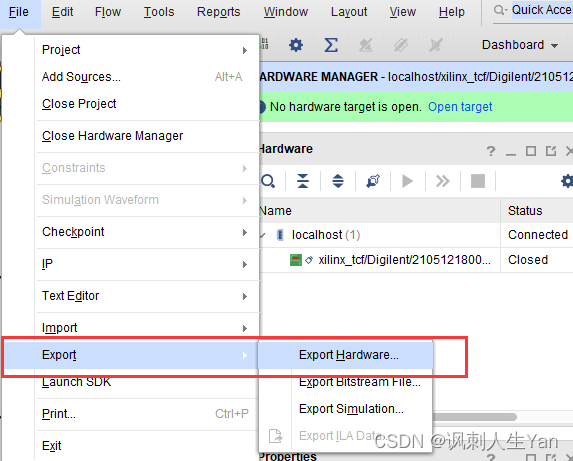This screenshot has width=573, height=461.
Task: Open Hardware panel help question mark
Action: [491, 151]
